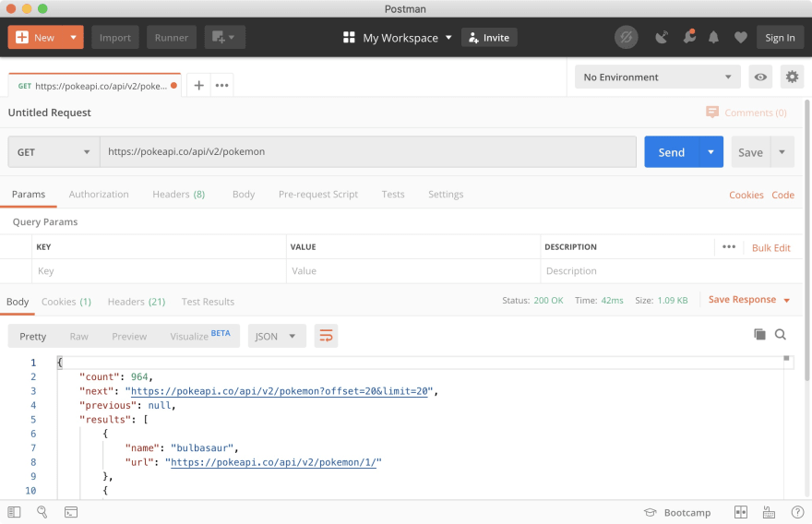The image size is (812, 524).
Task: Click the Description input cell
Action: click(x=671, y=271)
